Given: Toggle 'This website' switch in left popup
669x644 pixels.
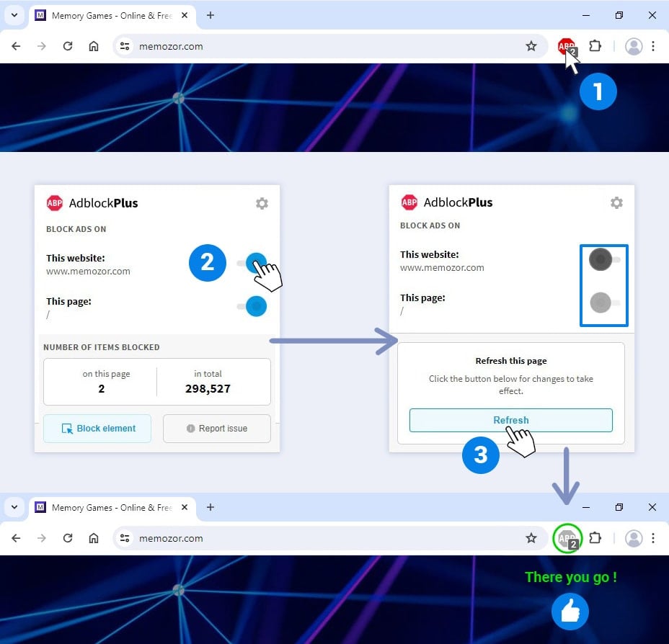Looking at the screenshot, I should tap(253, 263).
